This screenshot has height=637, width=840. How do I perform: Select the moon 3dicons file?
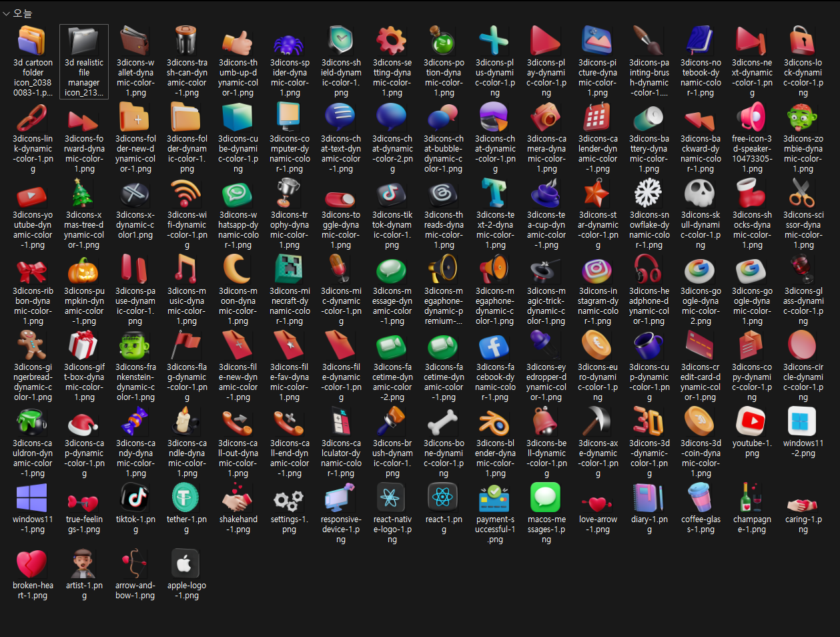[x=238, y=290]
